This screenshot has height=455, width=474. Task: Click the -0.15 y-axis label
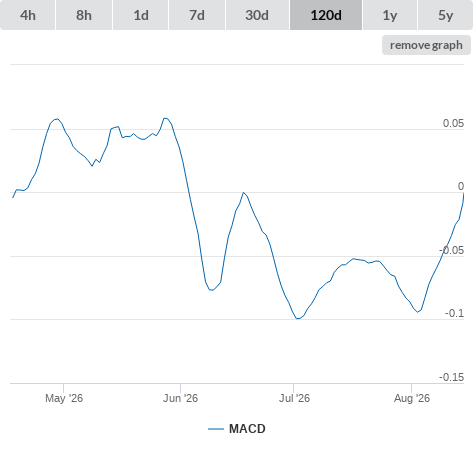pyautogui.click(x=451, y=377)
